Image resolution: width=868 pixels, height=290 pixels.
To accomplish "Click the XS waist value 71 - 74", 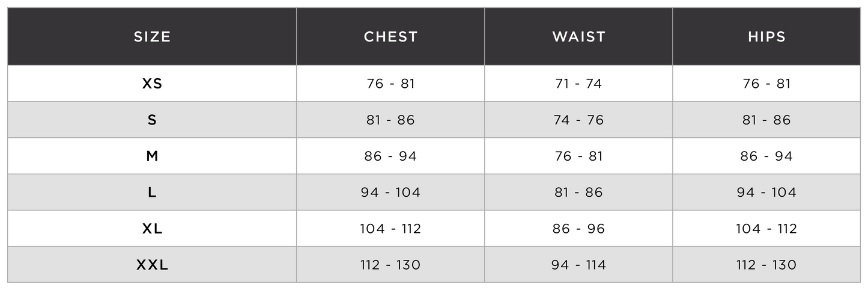I will coord(578,84).
